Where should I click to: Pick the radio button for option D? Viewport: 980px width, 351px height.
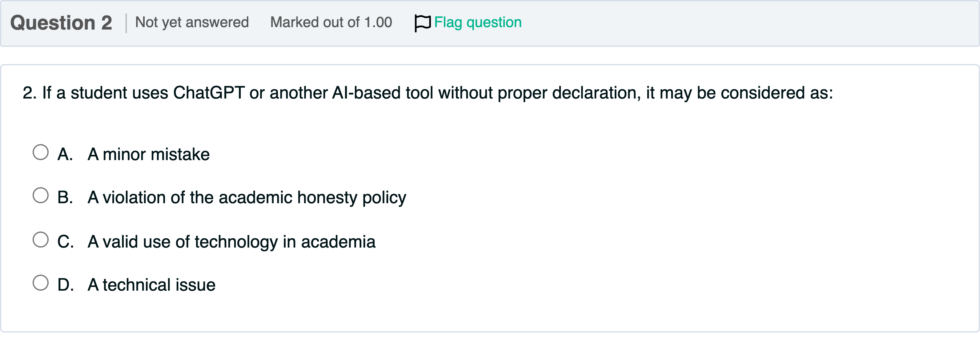click(41, 283)
